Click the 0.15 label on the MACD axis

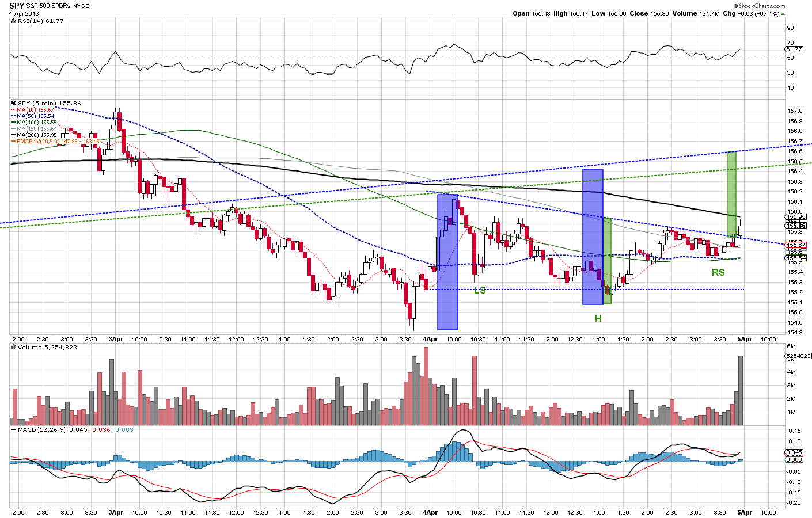pos(795,431)
